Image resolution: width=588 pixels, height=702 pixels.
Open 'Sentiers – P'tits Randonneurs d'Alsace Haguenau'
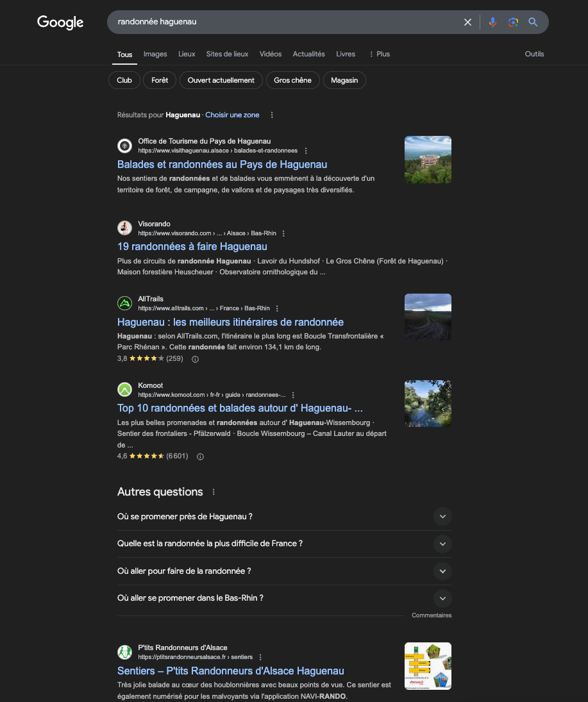point(231,671)
